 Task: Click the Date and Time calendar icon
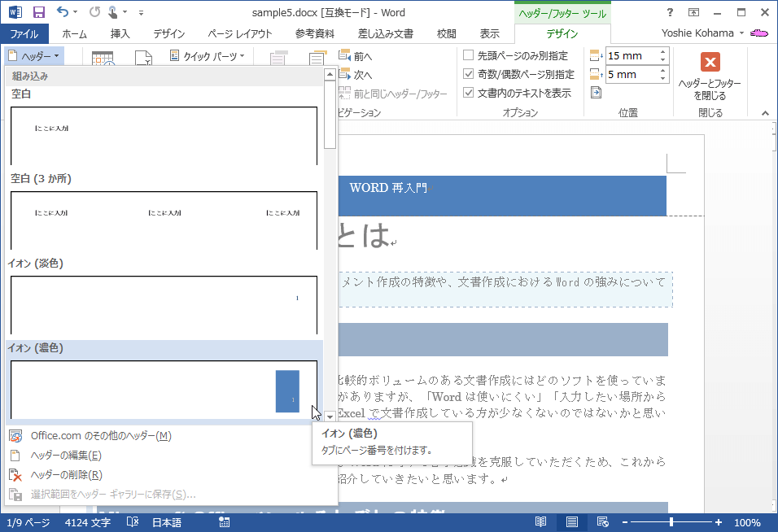click(x=103, y=59)
